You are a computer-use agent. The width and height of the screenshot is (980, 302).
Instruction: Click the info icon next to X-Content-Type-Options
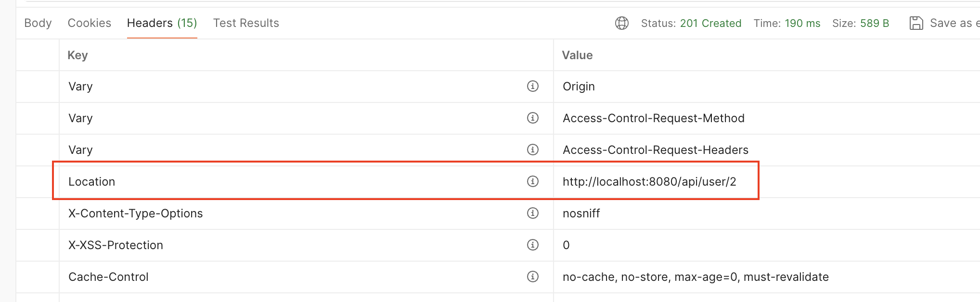point(531,213)
